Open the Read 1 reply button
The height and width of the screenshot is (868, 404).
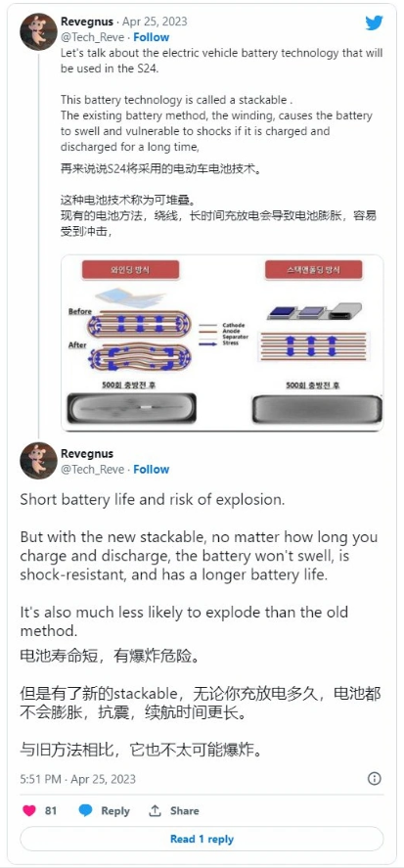pos(202,839)
